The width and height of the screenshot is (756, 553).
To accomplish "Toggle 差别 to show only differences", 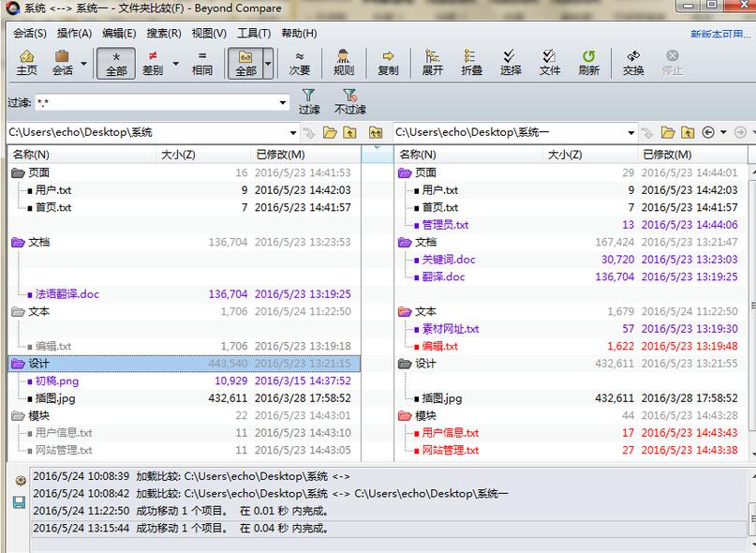I will 153,64.
